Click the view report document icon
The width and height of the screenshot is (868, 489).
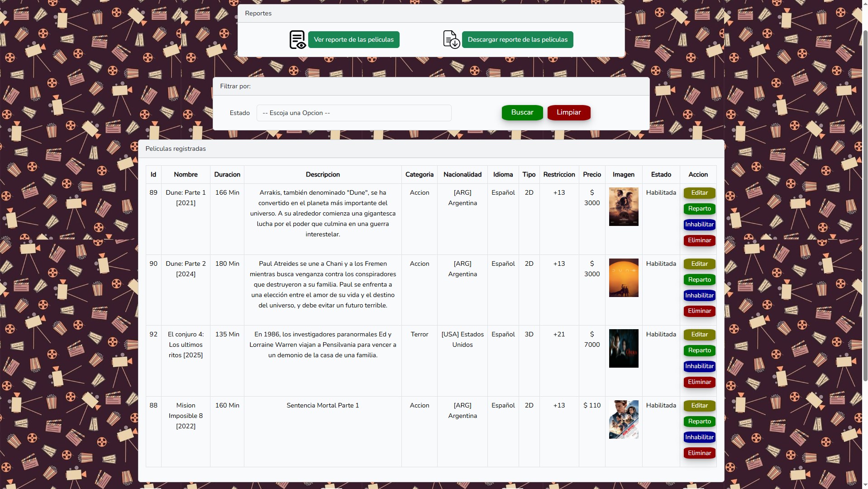coord(297,40)
